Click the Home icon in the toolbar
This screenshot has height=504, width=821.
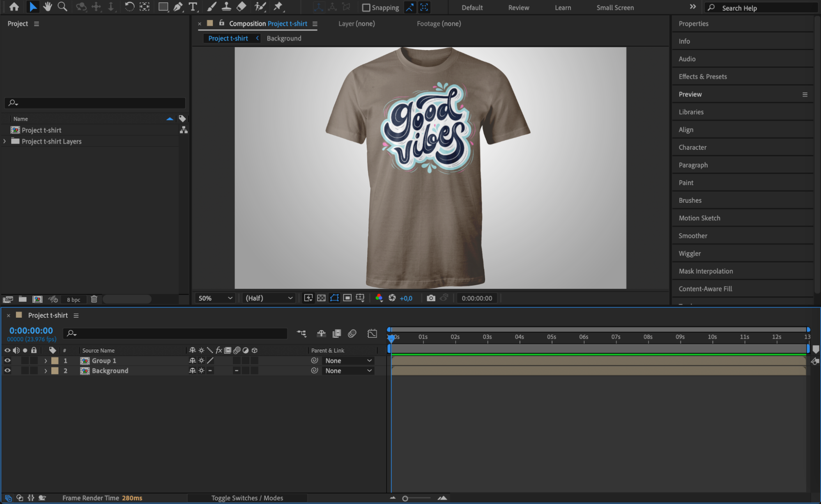click(x=14, y=7)
